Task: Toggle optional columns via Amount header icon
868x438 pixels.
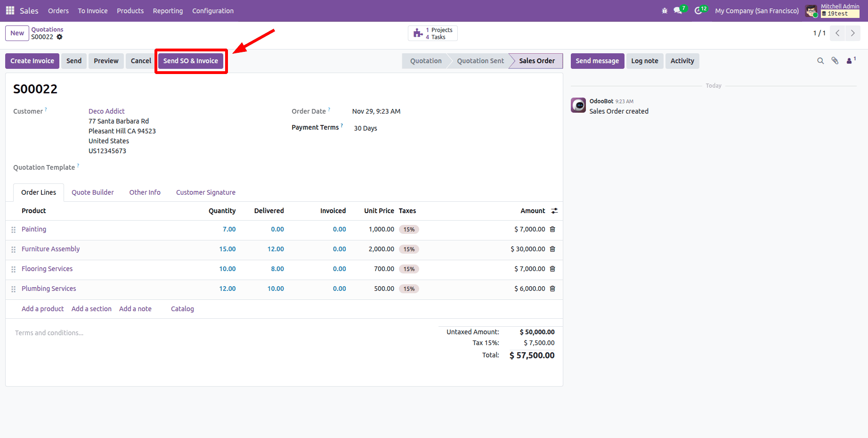Action: 554,211
